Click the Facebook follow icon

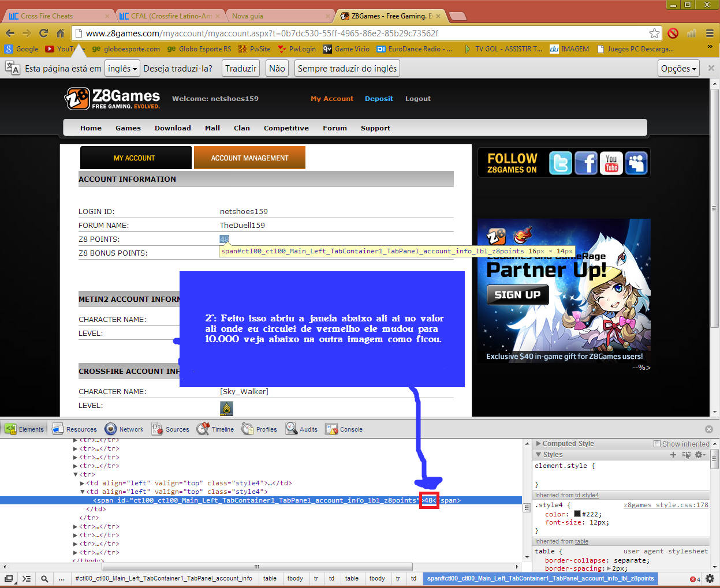point(585,163)
